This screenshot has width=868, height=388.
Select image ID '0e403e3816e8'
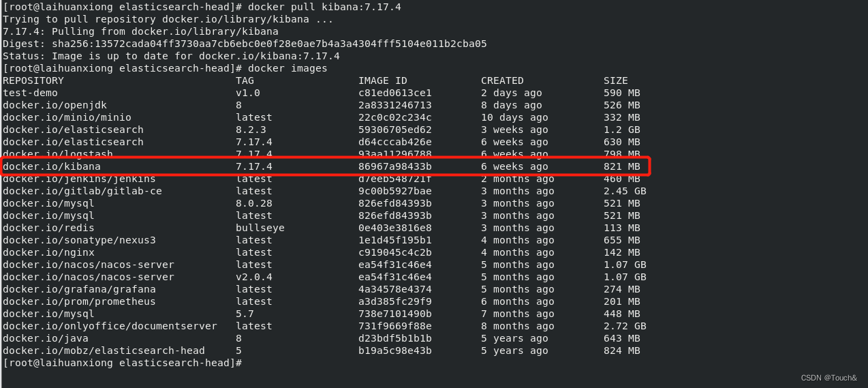(395, 228)
